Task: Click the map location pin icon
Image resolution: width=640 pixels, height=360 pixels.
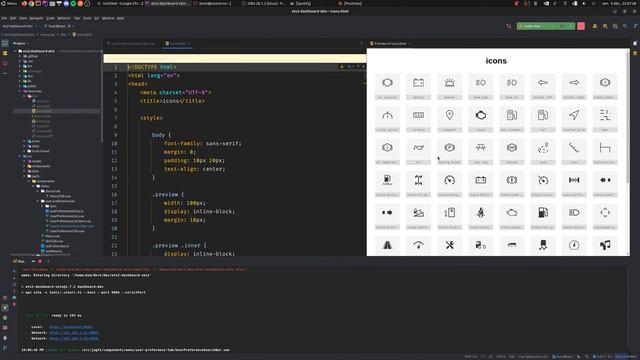Action: [x=449, y=115]
